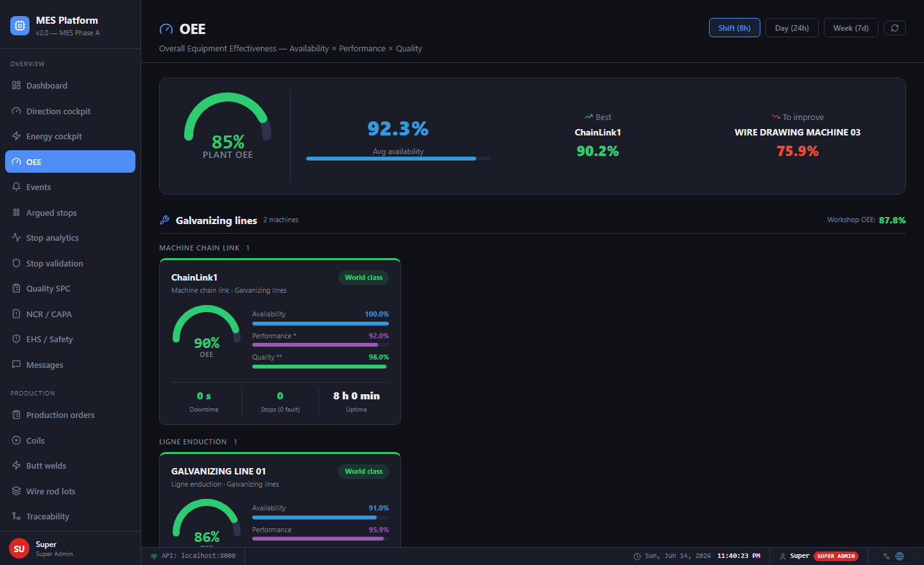Click the API: localhost:8000 status entry
Image resolution: width=924 pixels, height=565 pixels.
coord(193,556)
